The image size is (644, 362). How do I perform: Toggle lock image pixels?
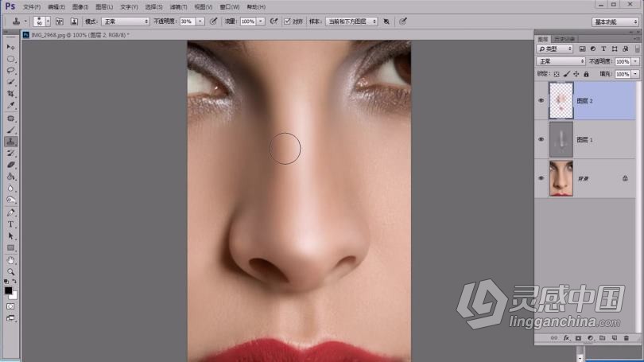566,74
